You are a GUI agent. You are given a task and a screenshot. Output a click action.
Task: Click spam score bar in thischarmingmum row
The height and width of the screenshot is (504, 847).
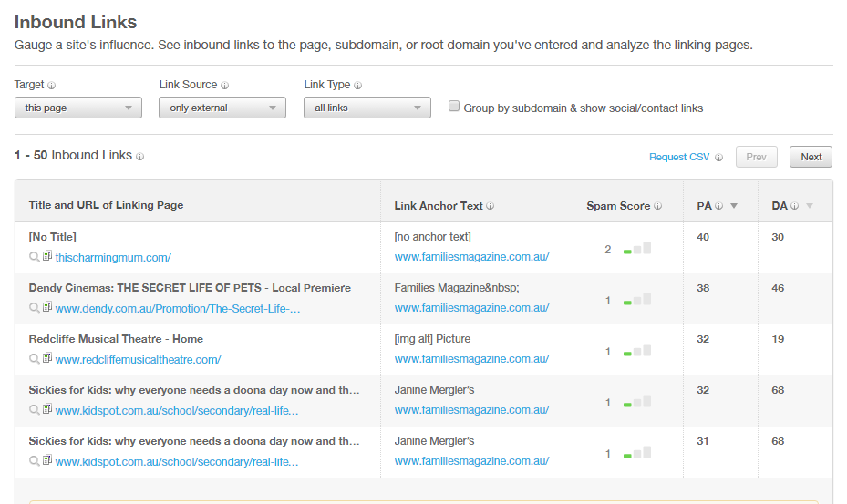coord(637,249)
